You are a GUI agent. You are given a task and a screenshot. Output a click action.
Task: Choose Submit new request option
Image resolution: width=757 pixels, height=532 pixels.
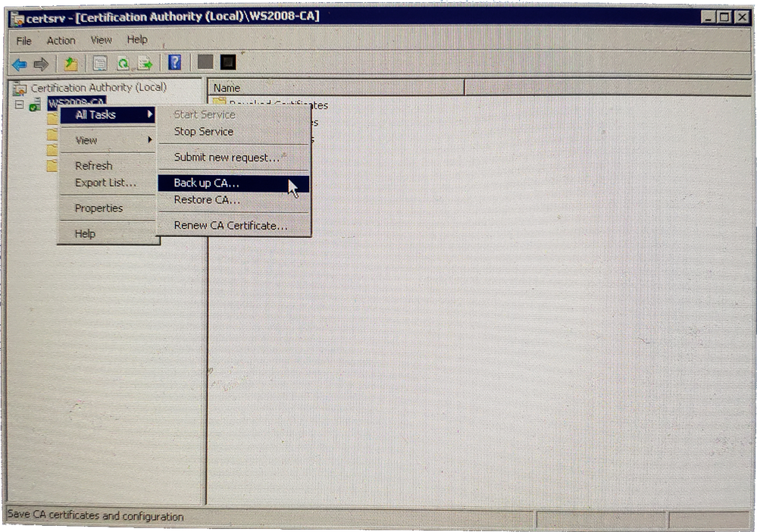tap(227, 158)
